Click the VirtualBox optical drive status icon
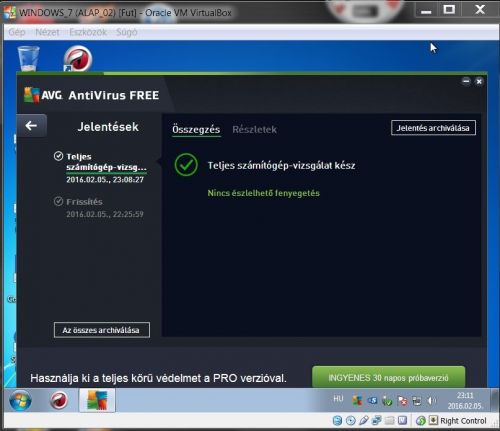Screen dimensions: 500x431 [x=350, y=421]
